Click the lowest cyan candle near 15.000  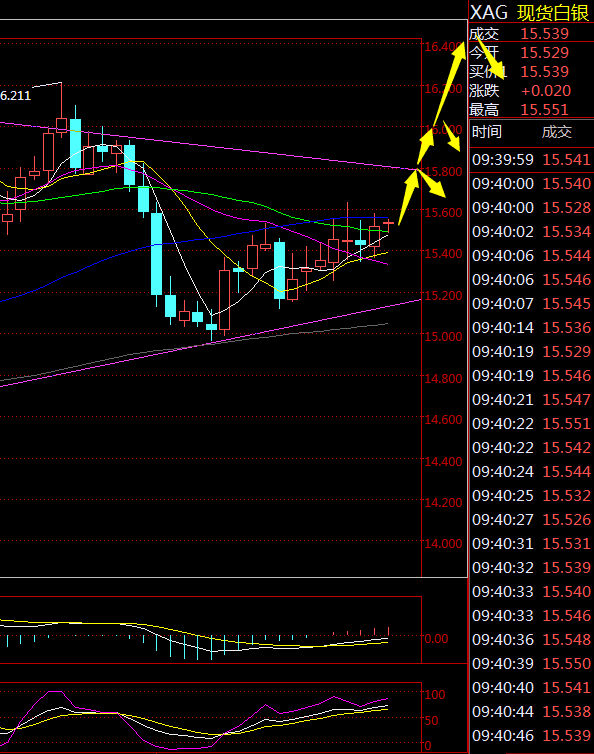pyautogui.click(x=212, y=327)
